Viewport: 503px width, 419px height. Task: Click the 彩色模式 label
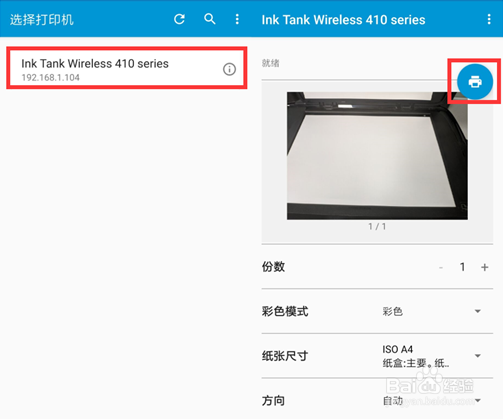pos(285,311)
